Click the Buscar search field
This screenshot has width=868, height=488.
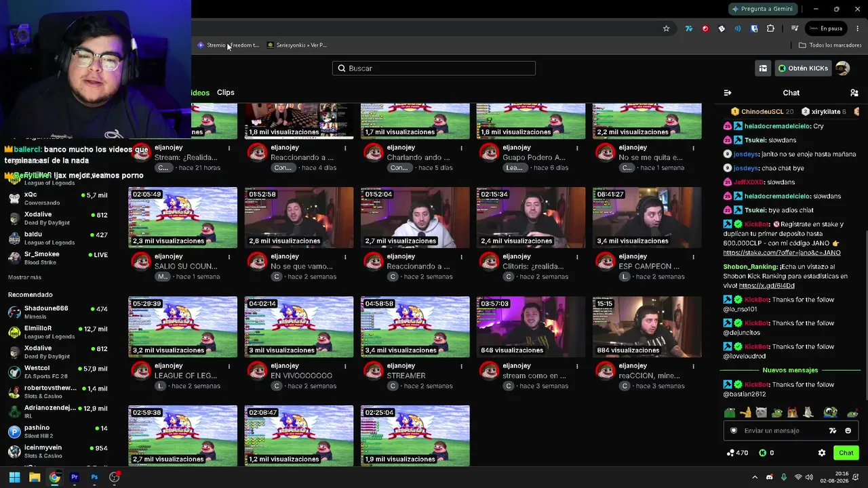(434, 68)
